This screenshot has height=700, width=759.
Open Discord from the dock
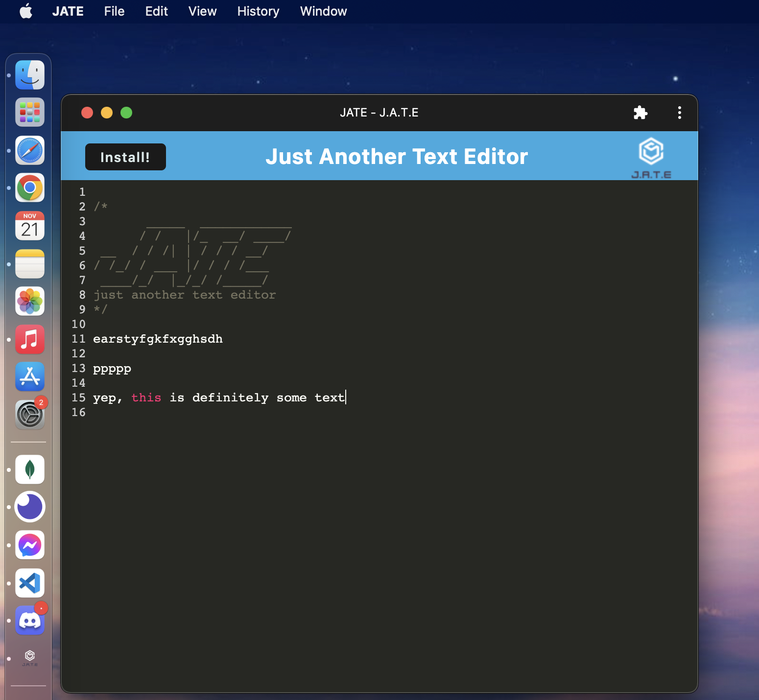(x=29, y=621)
